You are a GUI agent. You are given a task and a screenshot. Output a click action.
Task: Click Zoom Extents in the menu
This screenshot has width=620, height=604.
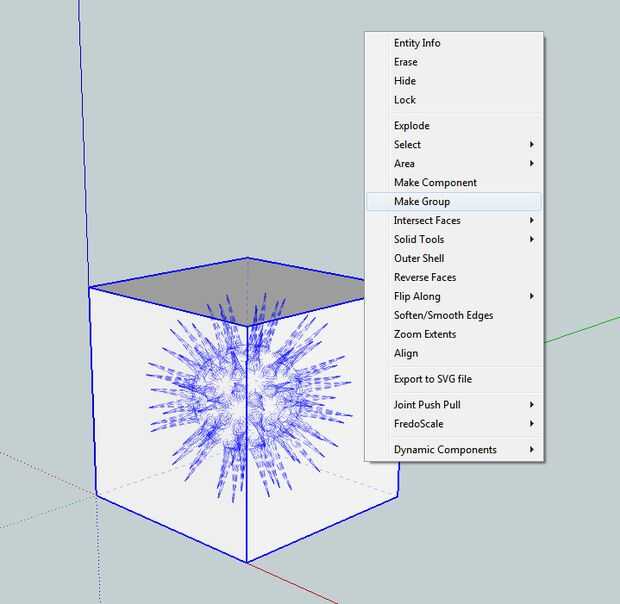(454, 334)
